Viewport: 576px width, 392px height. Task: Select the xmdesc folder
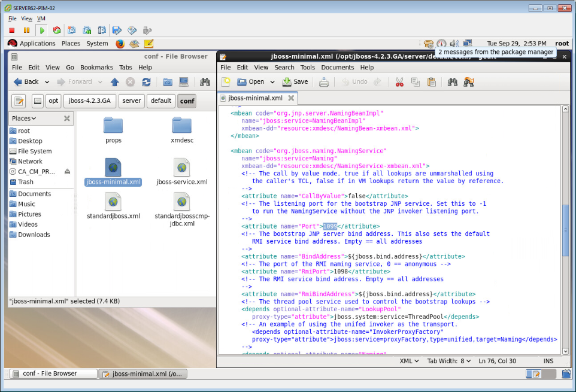[182, 130]
